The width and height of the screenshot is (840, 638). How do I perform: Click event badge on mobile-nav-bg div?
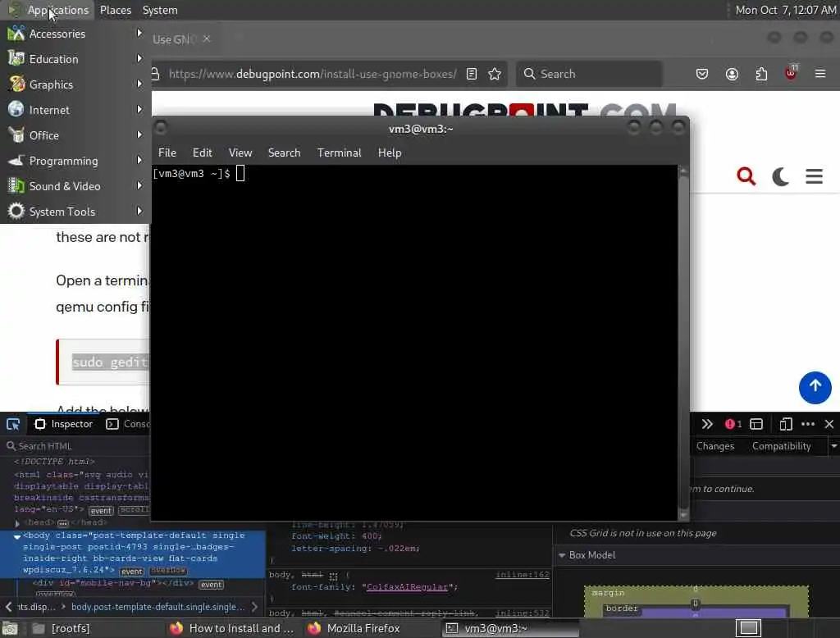(211, 585)
